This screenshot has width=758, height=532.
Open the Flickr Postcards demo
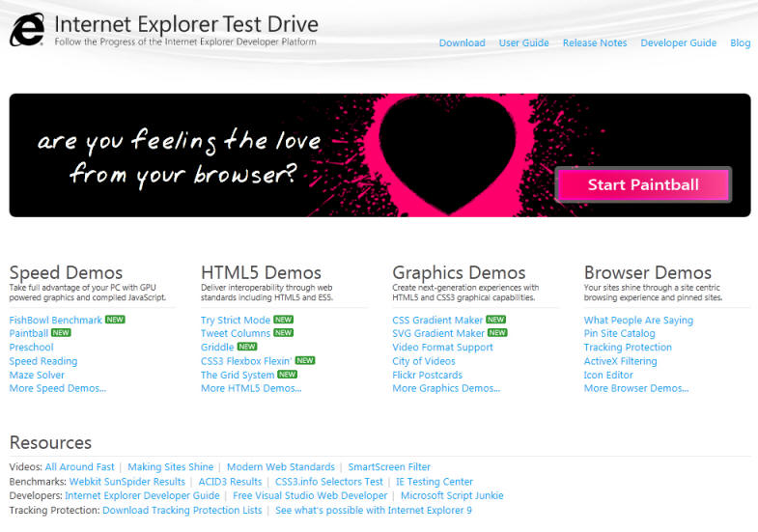point(428,375)
